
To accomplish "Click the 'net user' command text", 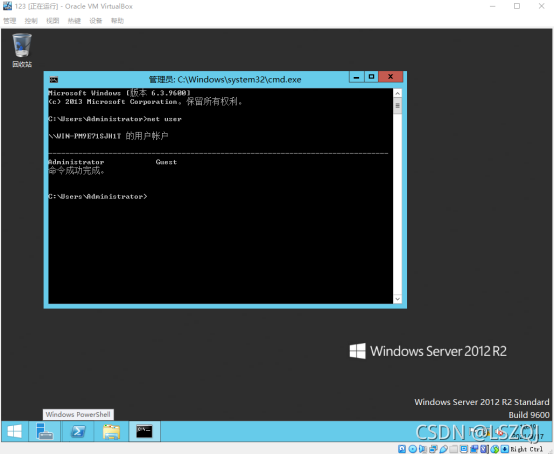I will (164, 119).
